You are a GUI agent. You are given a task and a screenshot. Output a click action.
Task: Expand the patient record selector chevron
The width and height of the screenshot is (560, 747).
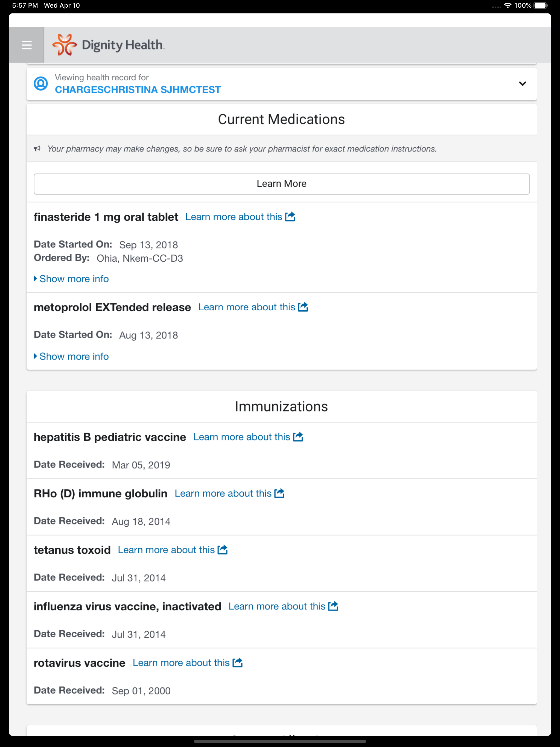pos(523,84)
